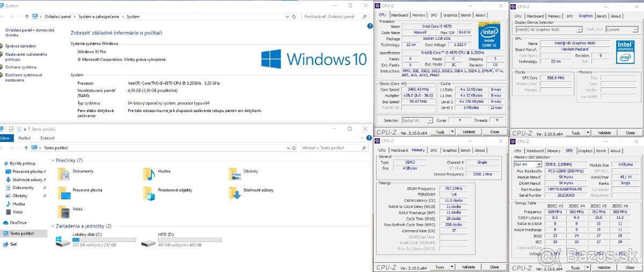This screenshot has height=272, width=644.
Task: Open the Hudba folder icon in Priečinky
Action: coord(149,174)
